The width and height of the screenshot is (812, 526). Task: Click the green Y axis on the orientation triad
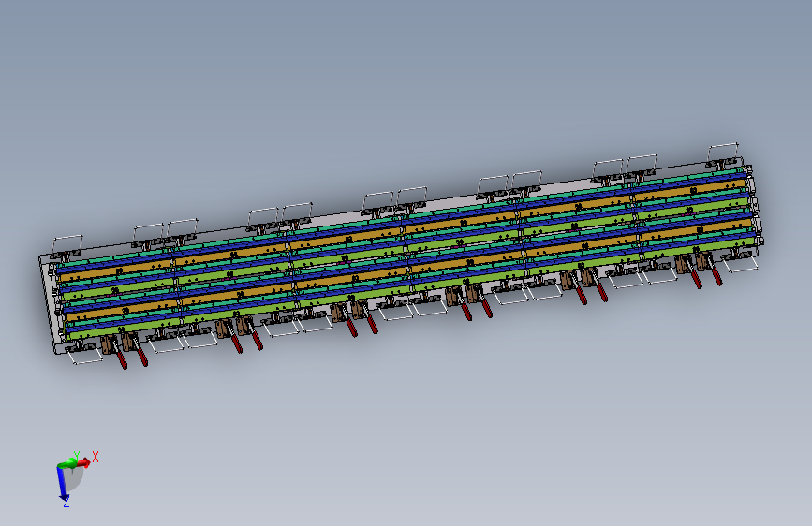click(x=66, y=464)
